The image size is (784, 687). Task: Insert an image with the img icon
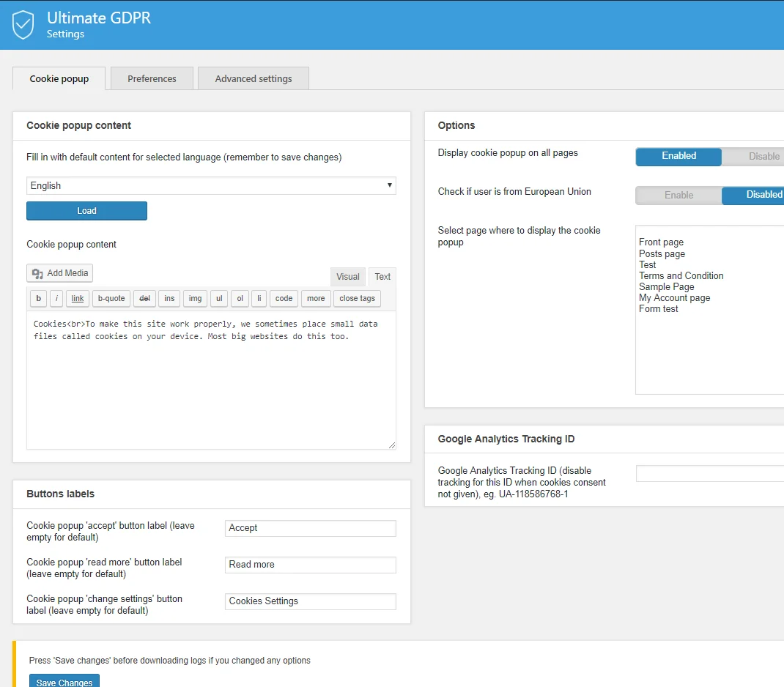(195, 298)
